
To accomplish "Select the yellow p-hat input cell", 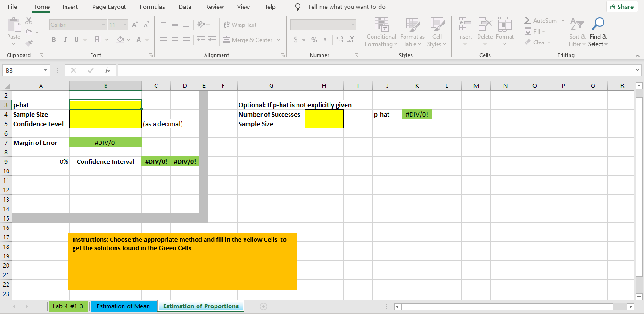I will click(x=105, y=104).
